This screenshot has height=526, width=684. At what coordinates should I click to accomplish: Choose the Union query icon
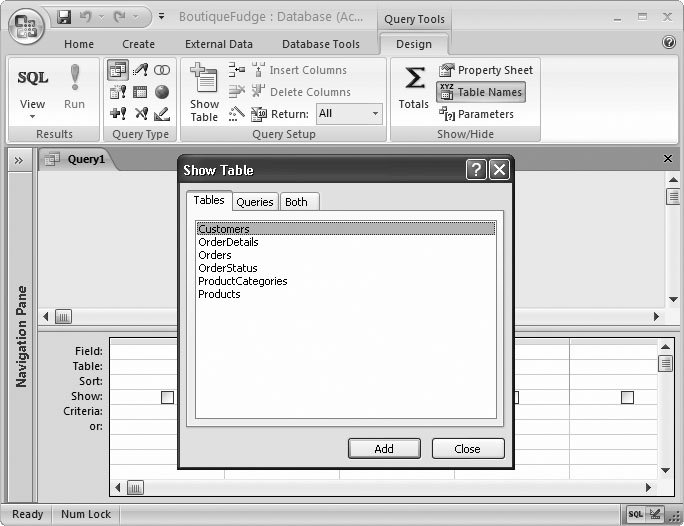coord(162,70)
